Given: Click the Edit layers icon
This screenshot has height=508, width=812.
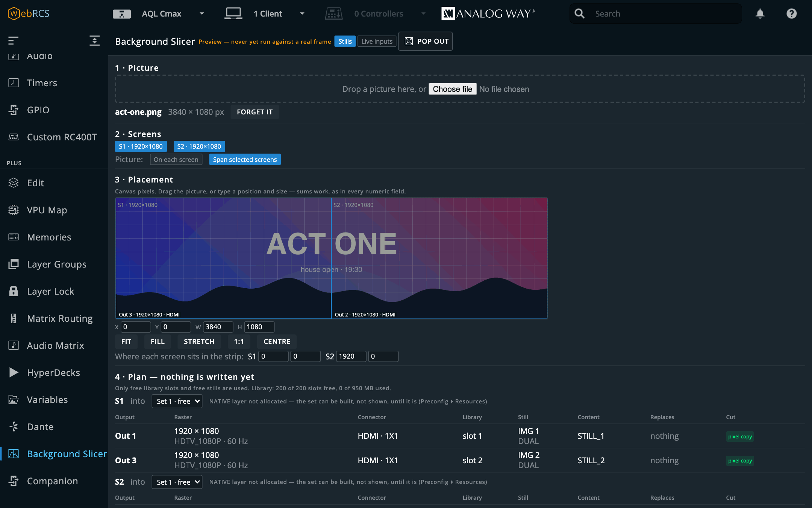Looking at the screenshot, I should pos(14,183).
